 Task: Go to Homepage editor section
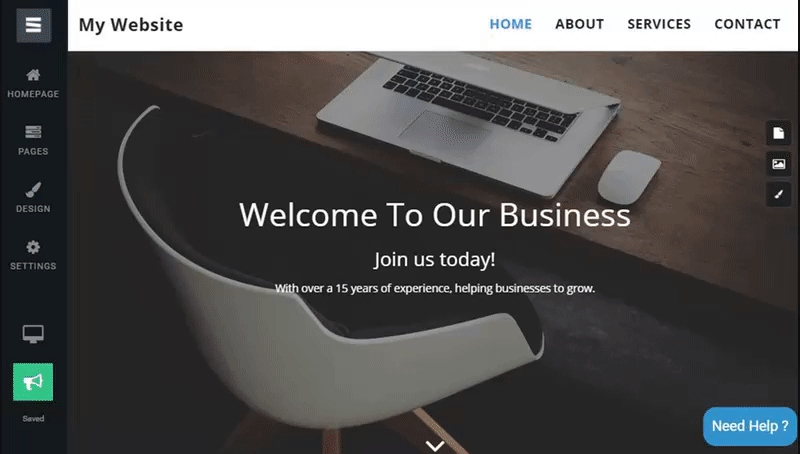click(33, 84)
